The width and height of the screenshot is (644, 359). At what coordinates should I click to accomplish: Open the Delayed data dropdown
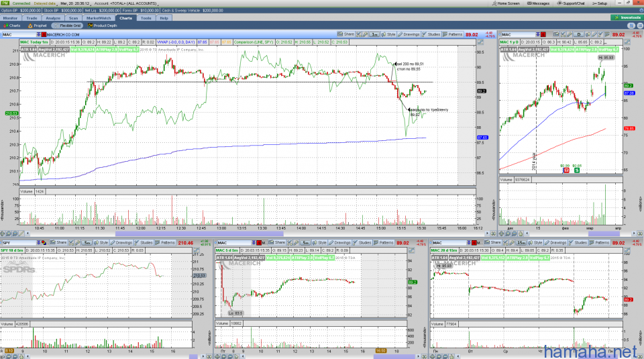pyautogui.click(x=46, y=3)
